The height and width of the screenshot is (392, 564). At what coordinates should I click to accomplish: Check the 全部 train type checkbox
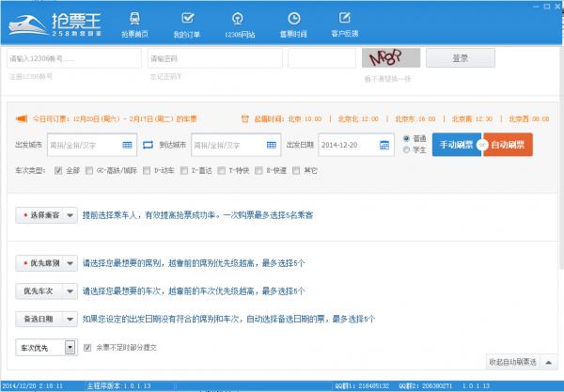click(59, 170)
